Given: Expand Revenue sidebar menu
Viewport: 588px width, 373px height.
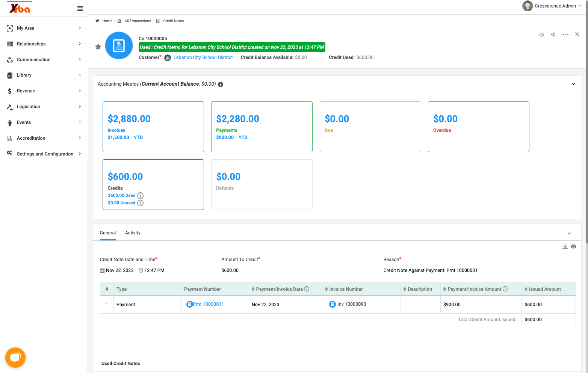Looking at the screenshot, I should click(x=44, y=91).
